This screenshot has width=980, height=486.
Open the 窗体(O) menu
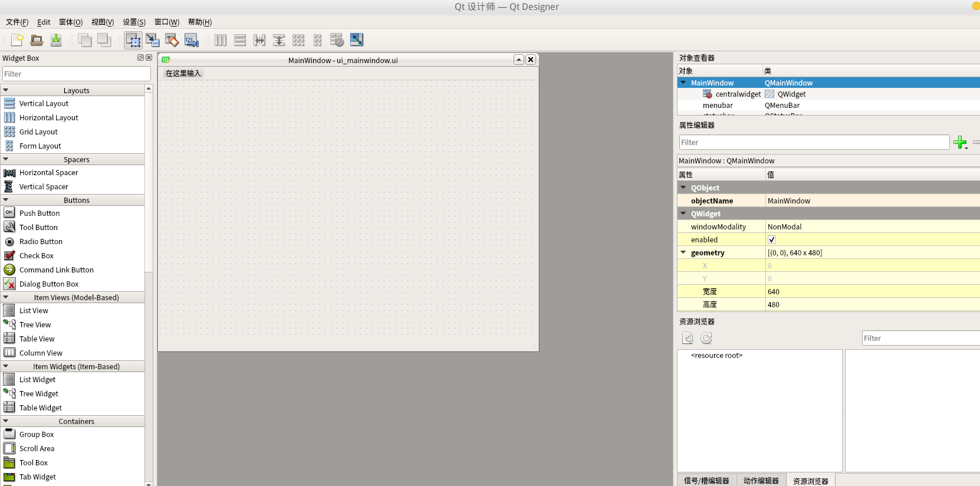(x=71, y=22)
